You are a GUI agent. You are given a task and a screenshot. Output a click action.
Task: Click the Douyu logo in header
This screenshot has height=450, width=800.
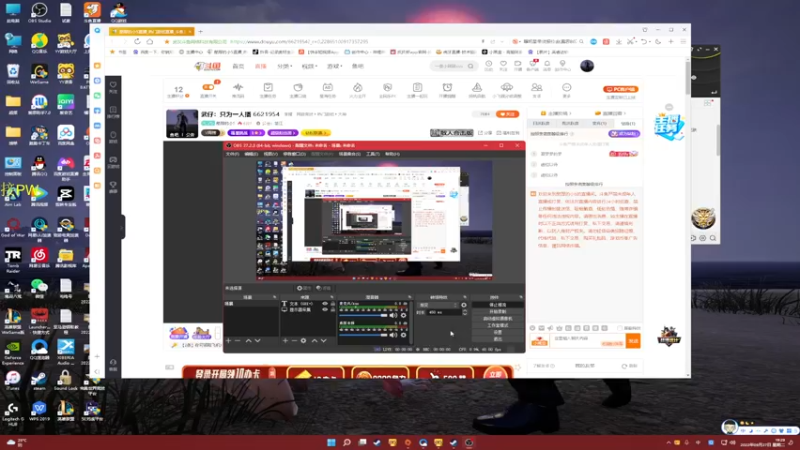coord(208,66)
